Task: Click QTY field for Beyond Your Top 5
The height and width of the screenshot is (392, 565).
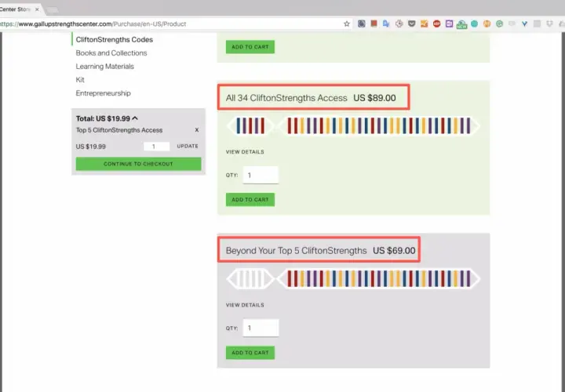Action: [x=261, y=328]
